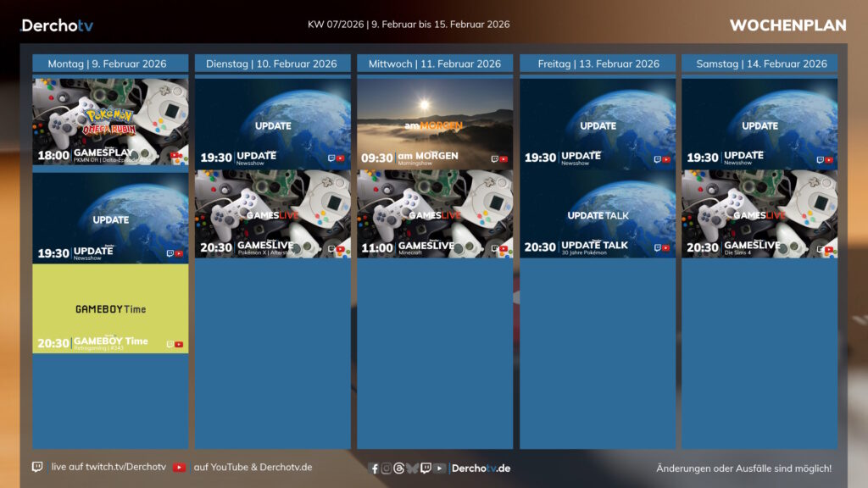
Task: Click the Threads icon in the footer
Action: coord(399,469)
